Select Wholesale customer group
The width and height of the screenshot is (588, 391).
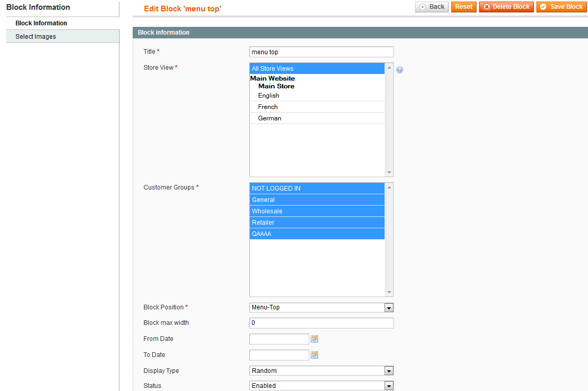(x=267, y=211)
